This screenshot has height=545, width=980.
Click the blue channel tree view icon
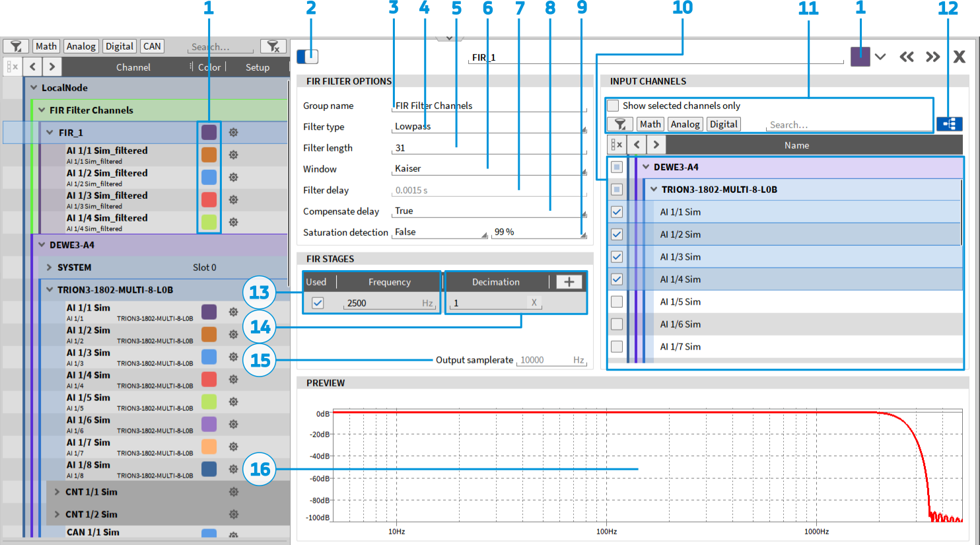coord(949,124)
